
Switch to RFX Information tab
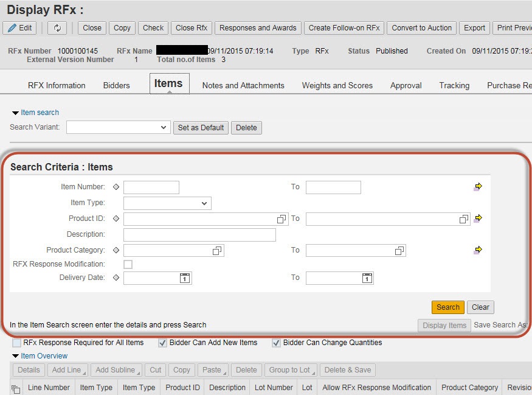coord(57,85)
